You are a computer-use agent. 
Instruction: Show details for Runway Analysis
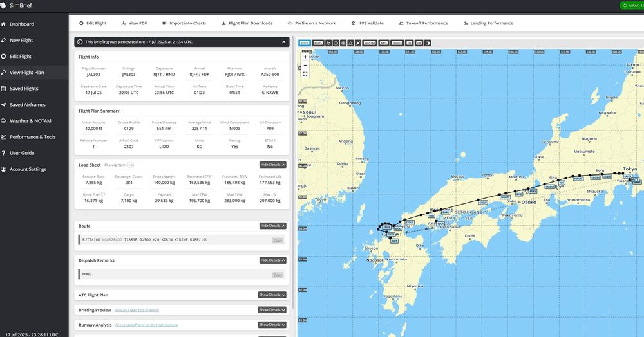coord(272,325)
